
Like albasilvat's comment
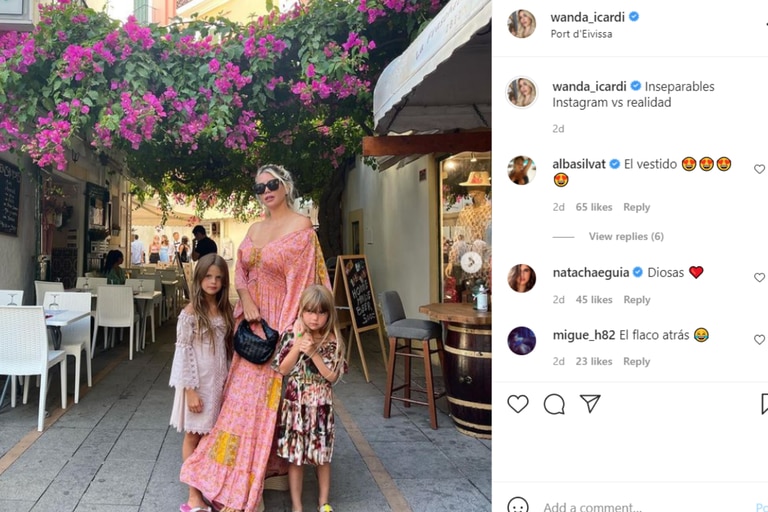(x=759, y=169)
